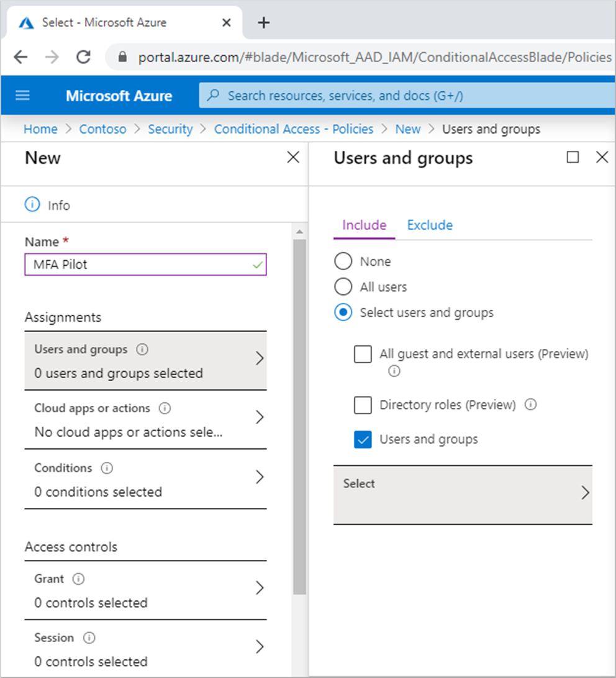Click the Info icon atop the New pane
This screenshot has height=678, width=616.
[x=32, y=205]
